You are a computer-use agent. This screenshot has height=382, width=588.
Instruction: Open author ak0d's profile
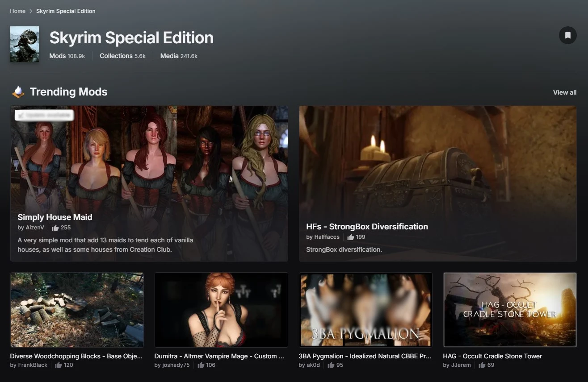tap(313, 365)
